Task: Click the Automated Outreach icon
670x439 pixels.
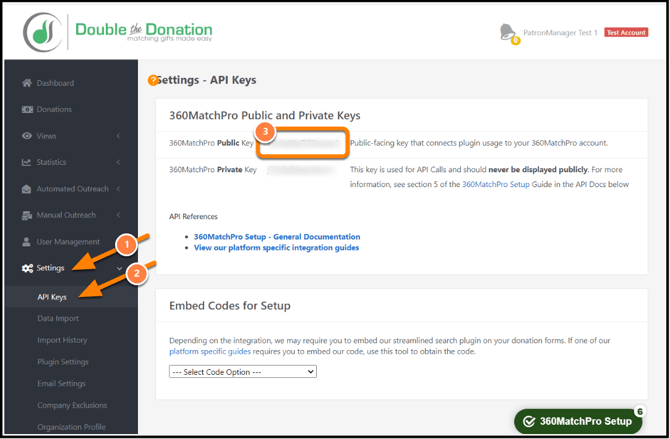Action: click(x=27, y=188)
